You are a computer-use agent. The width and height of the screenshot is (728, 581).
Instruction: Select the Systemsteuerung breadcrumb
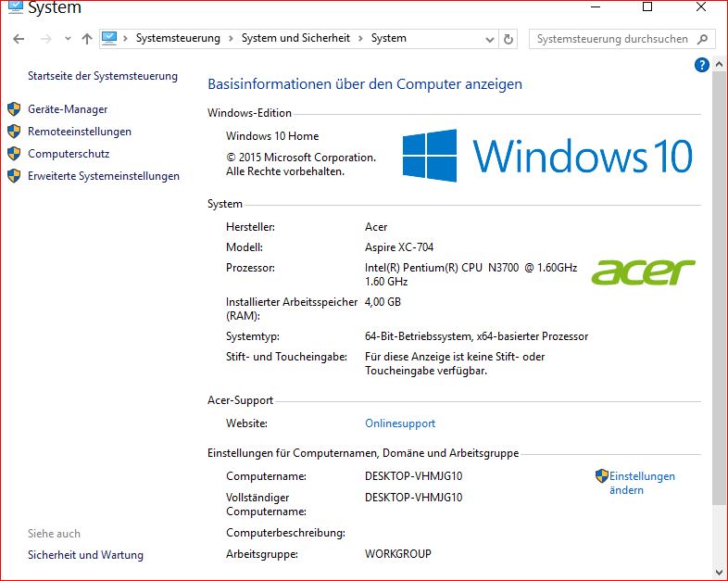coord(178,39)
